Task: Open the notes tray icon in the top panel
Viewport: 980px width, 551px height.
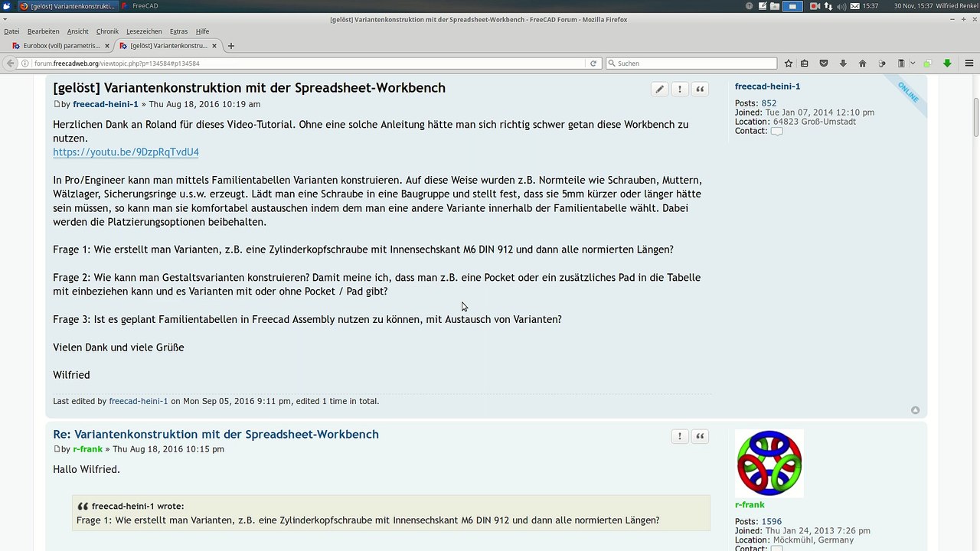Action: pyautogui.click(x=762, y=6)
